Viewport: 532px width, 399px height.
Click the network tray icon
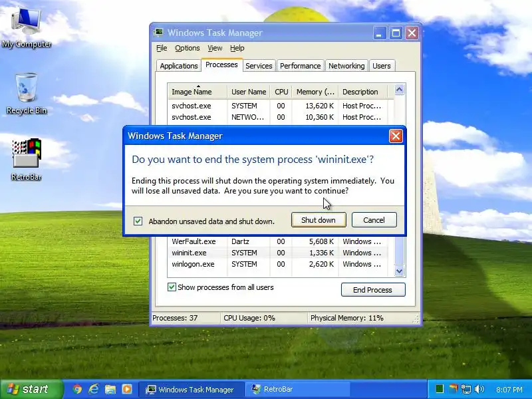(x=467, y=389)
